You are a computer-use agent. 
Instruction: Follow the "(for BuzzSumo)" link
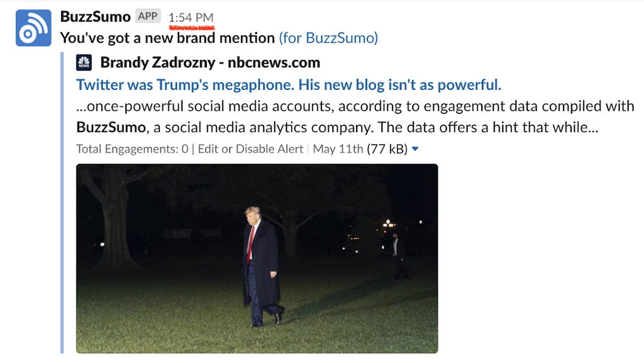(x=328, y=38)
